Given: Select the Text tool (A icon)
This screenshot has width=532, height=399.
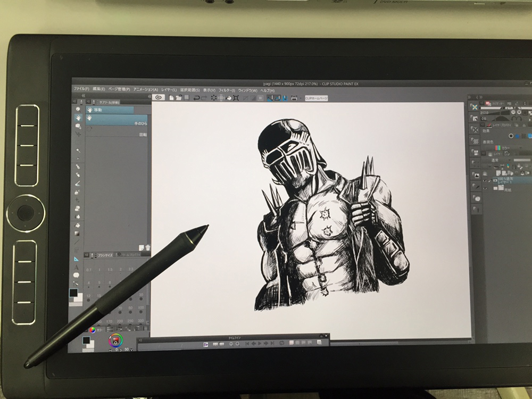Looking at the screenshot, I should [76, 268].
